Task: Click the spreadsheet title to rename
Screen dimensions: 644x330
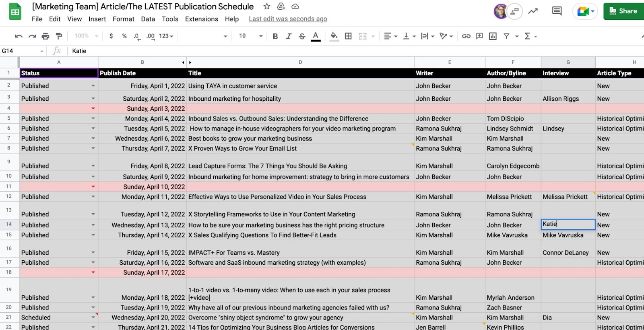Action: 143,6
